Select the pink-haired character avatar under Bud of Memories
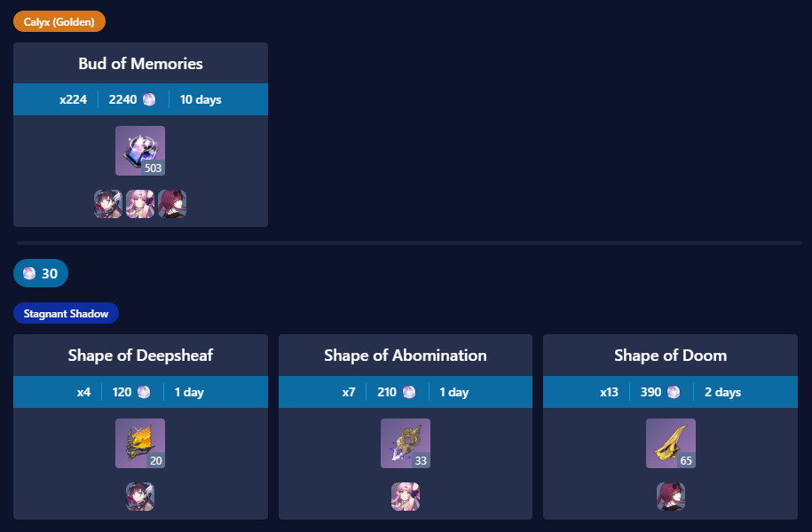This screenshot has width=812, height=532. coord(140,204)
